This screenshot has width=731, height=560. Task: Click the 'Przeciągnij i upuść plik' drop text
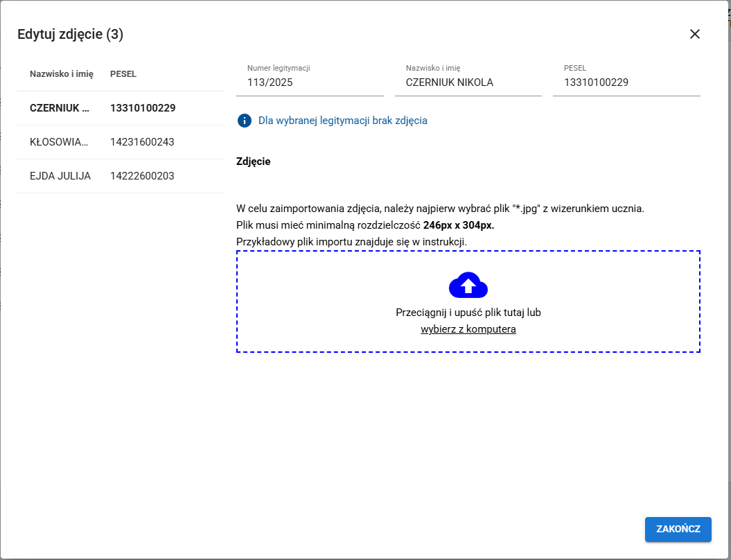[x=468, y=313]
